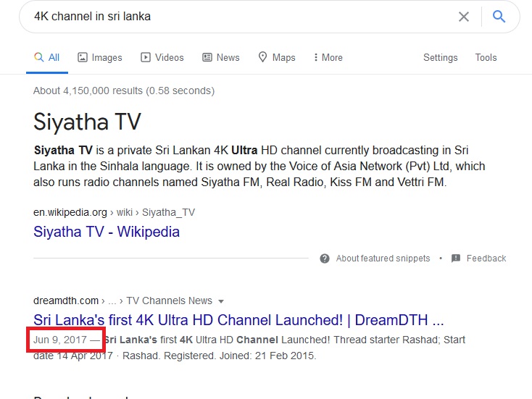
Task: Click the Feedback speech bubble icon
Action: (x=456, y=259)
